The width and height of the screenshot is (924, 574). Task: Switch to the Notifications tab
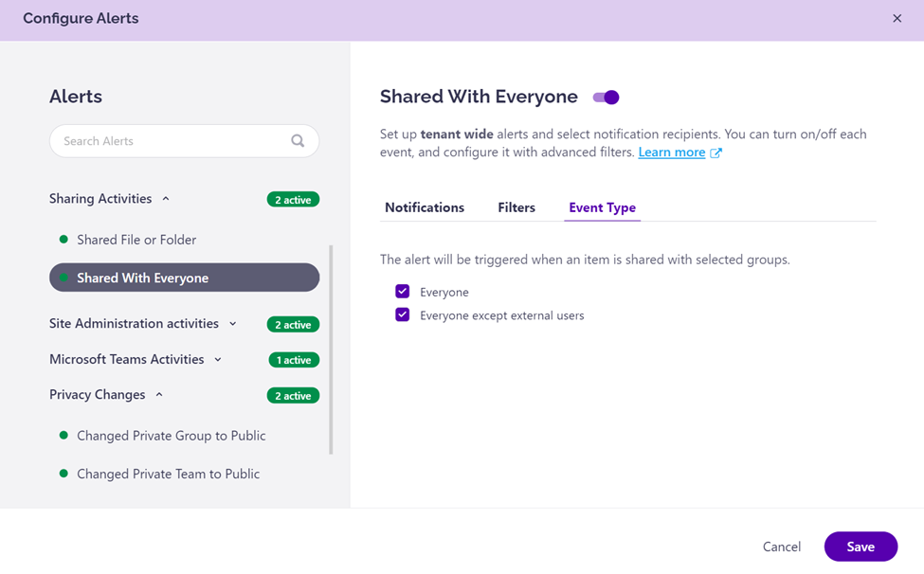click(x=425, y=207)
